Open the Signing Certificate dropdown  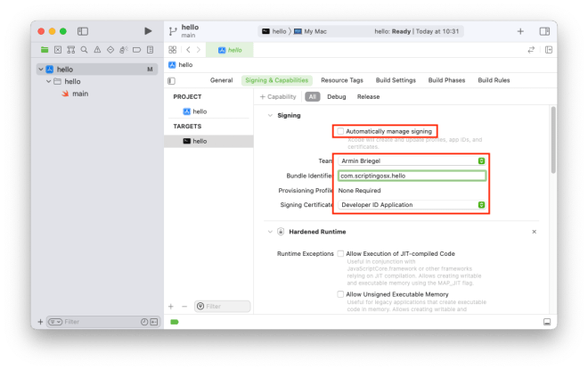coord(412,204)
